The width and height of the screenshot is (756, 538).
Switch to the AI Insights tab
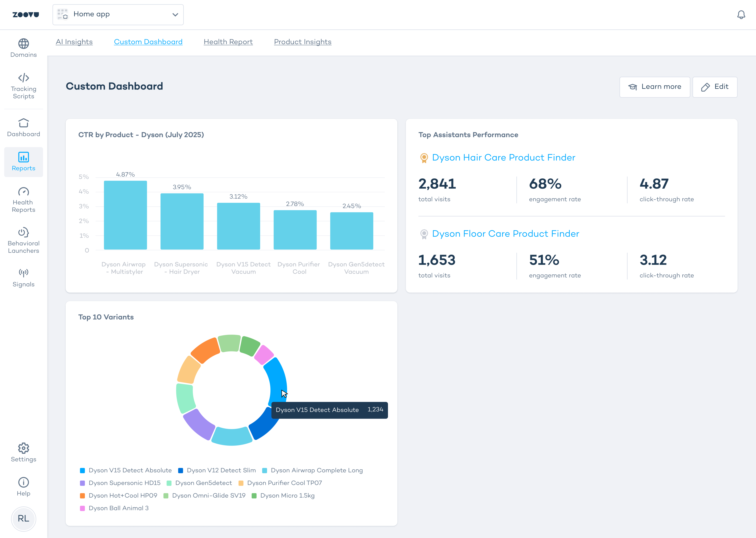coord(74,42)
